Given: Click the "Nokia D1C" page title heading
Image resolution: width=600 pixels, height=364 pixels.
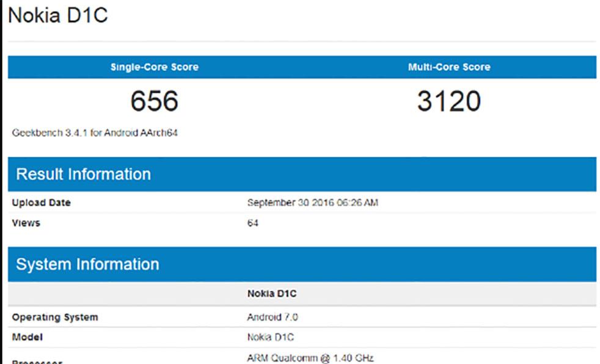Looking at the screenshot, I should tap(58, 16).
